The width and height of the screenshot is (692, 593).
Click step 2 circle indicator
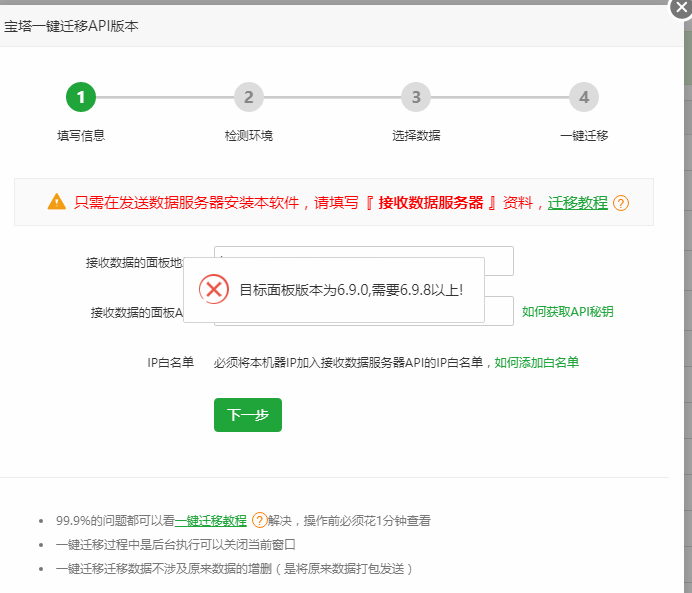tap(248, 97)
